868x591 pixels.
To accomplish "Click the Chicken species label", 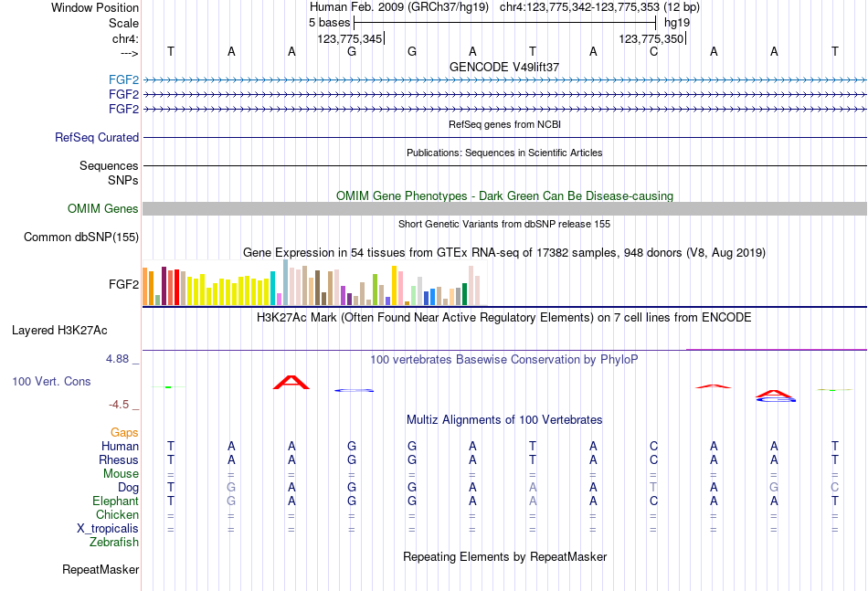I will pos(117,514).
